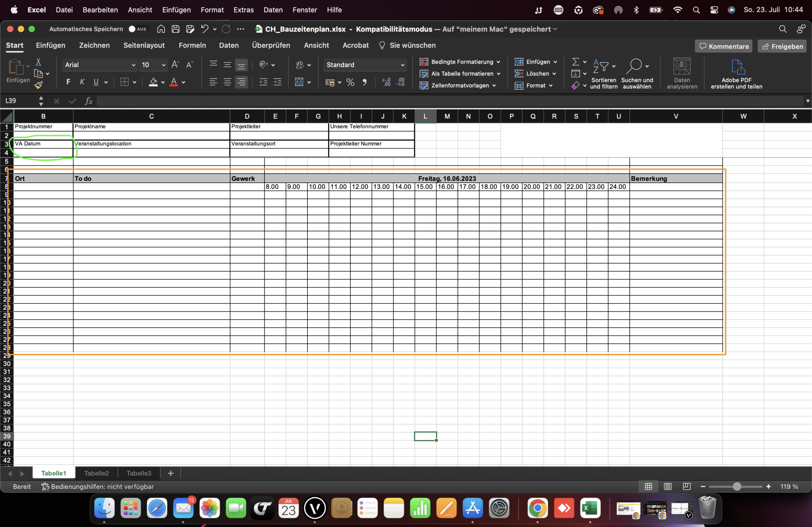Align text to vertical middle
Screen dimensions: 812x527
point(227,65)
